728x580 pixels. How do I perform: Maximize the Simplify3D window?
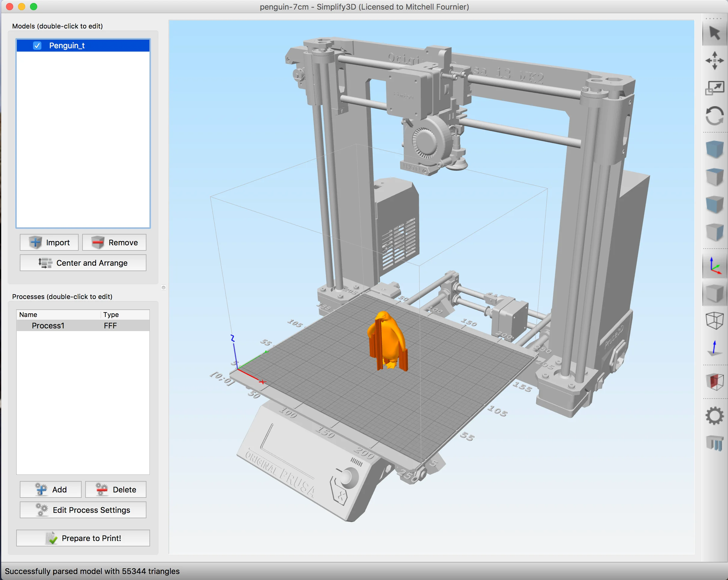click(34, 6)
